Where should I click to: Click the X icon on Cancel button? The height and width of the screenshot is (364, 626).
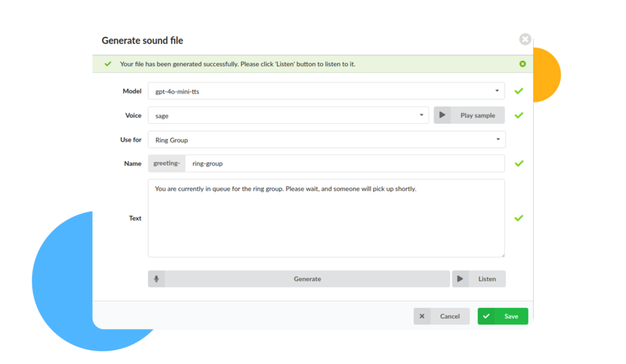422,316
